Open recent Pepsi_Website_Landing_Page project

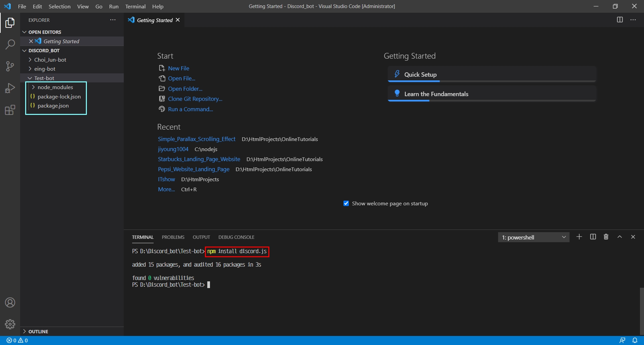[x=194, y=169]
